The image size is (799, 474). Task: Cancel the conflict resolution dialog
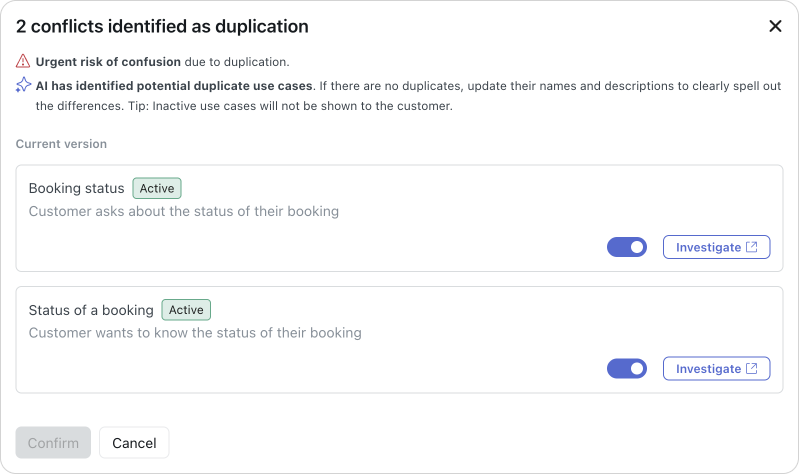point(134,443)
